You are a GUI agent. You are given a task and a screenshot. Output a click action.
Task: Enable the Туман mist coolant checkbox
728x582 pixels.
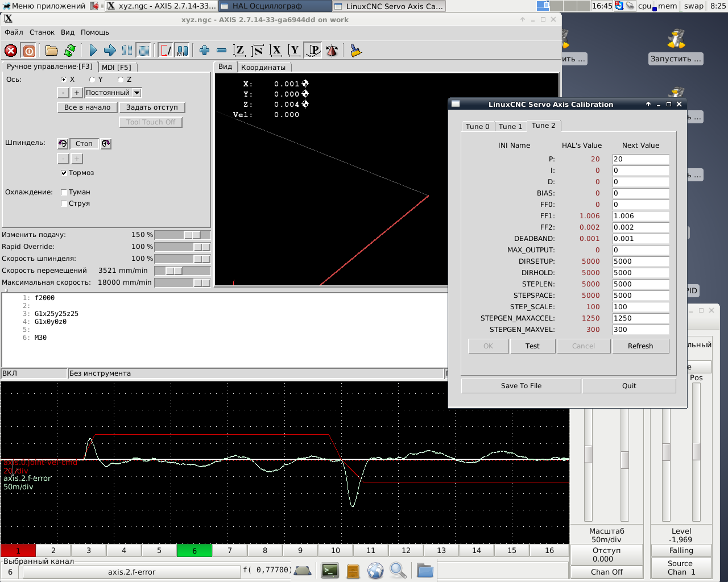click(64, 192)
